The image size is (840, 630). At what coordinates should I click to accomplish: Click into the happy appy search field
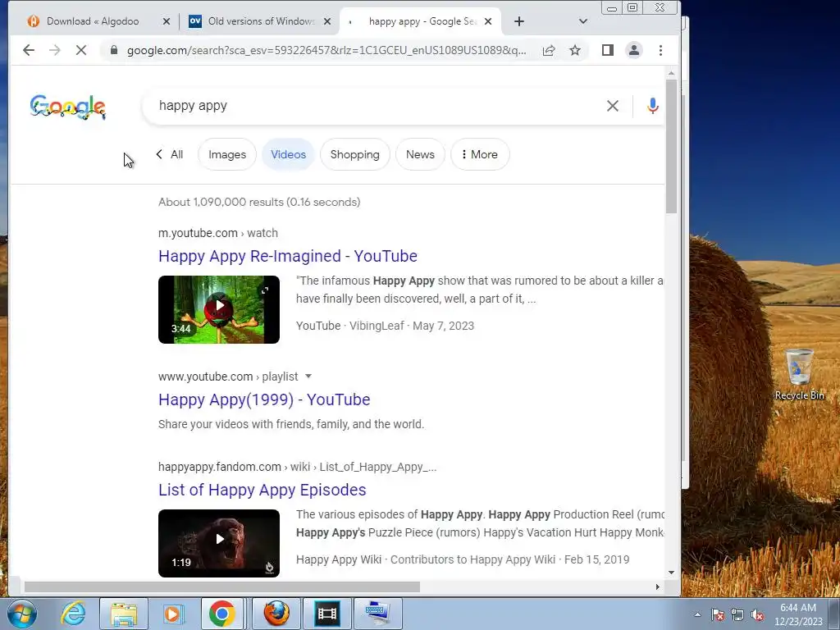(375, 106)
